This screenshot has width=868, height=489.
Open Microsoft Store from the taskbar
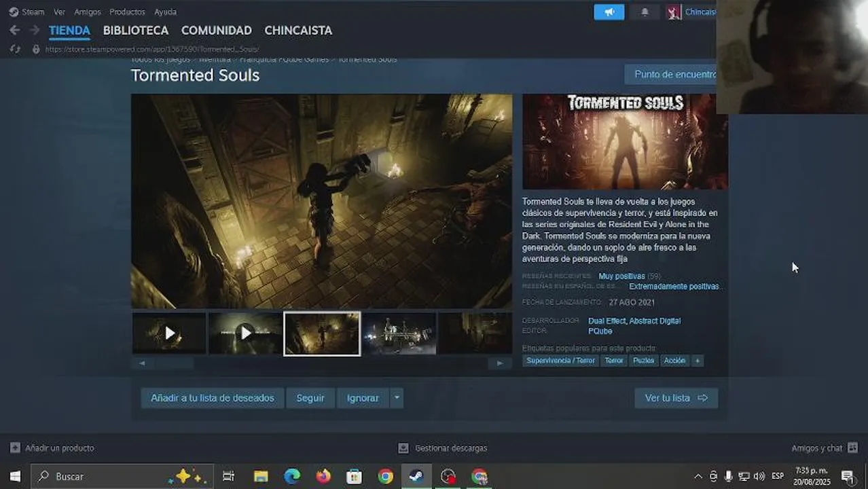point(355,476)
